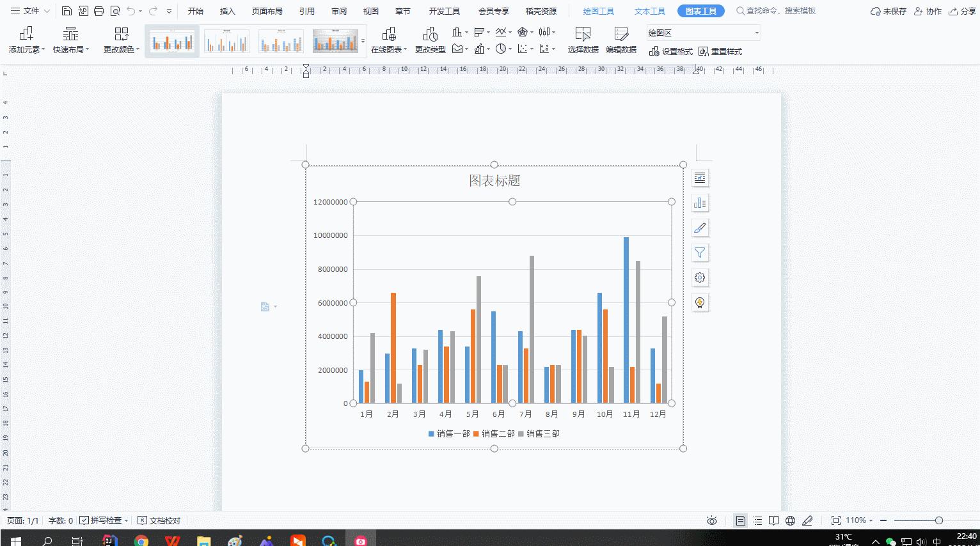
Task: Toggle 拼写检查 in the status bar
Action: (102, 520)
